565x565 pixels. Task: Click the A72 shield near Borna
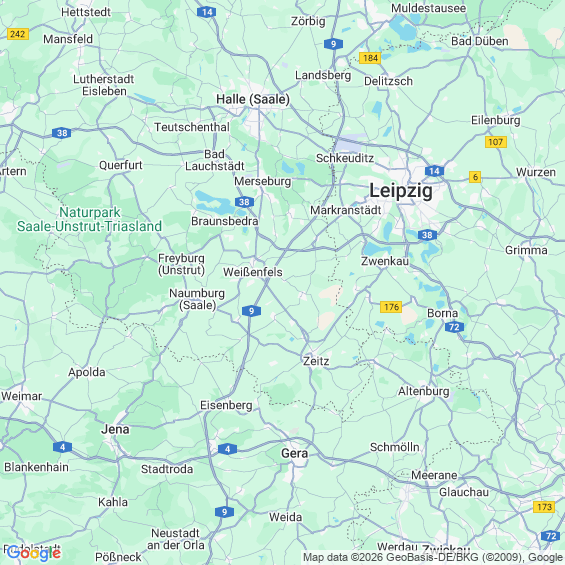454,327
